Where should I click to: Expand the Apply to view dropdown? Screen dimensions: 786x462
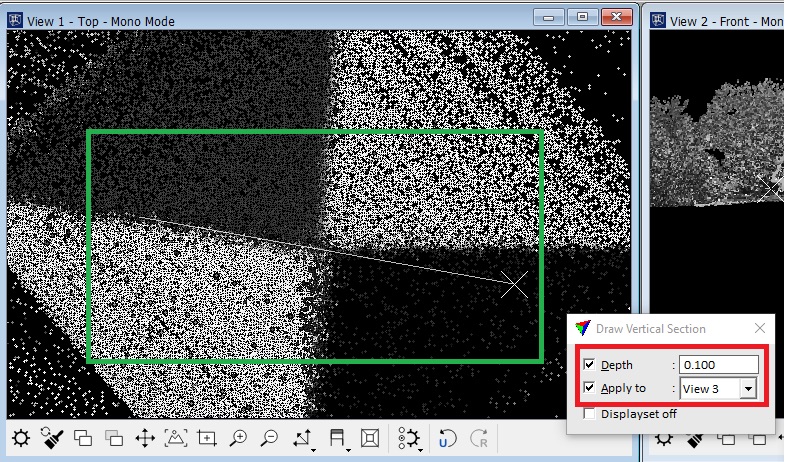tap(747, 389)
